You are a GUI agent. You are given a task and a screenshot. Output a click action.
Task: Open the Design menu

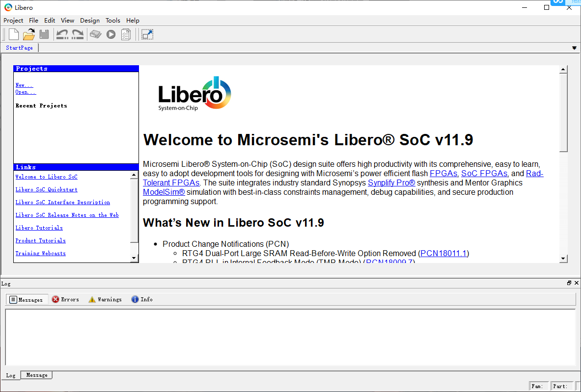(90, 20)
